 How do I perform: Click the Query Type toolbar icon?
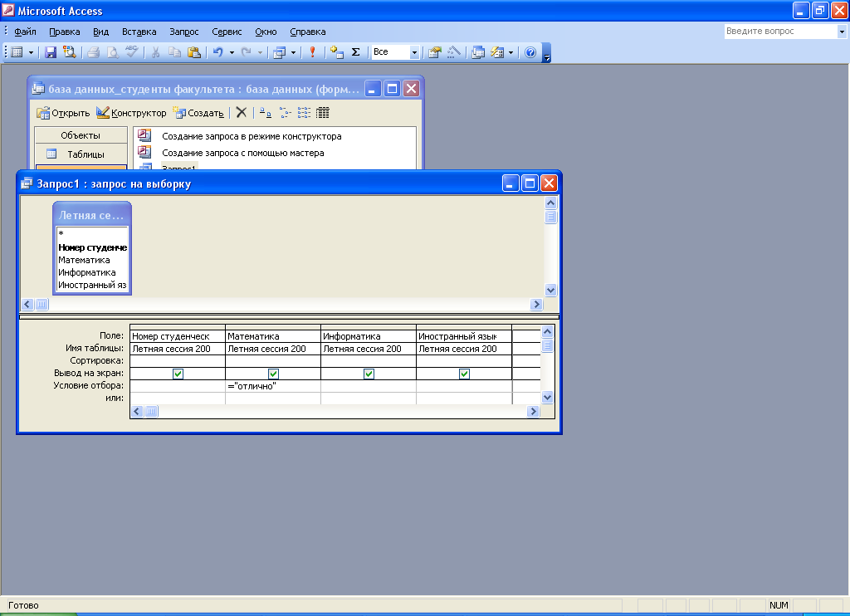pyautogui.click(x=279, y=52)
